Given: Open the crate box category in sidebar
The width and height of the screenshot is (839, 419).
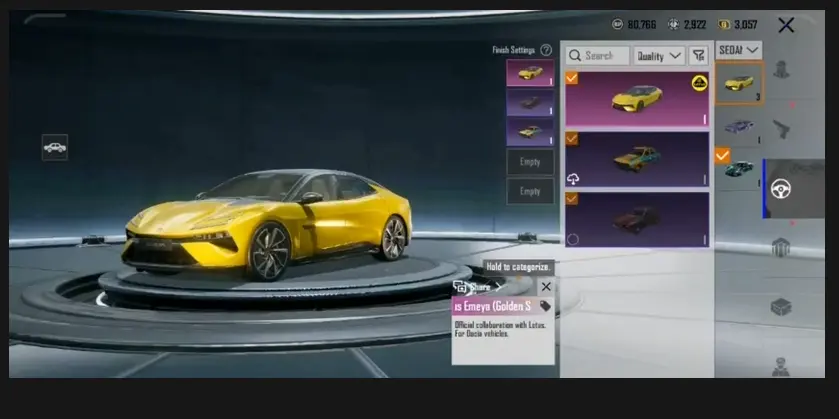Looking at the screenshot, I should 781,307.
